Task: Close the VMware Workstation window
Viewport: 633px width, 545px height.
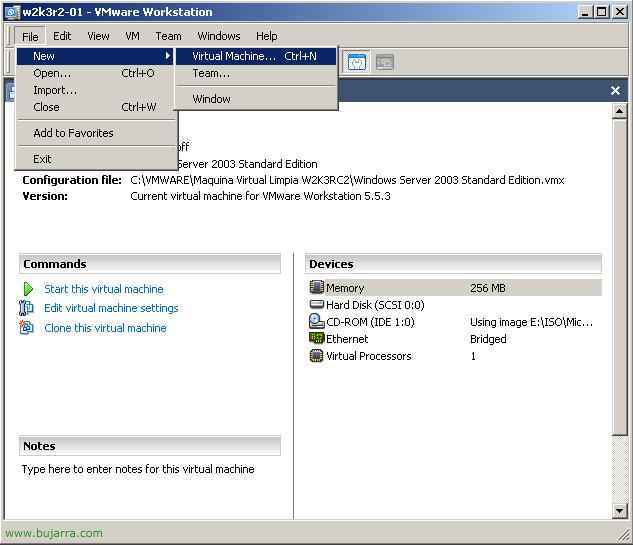Action: tap(620, 12)
